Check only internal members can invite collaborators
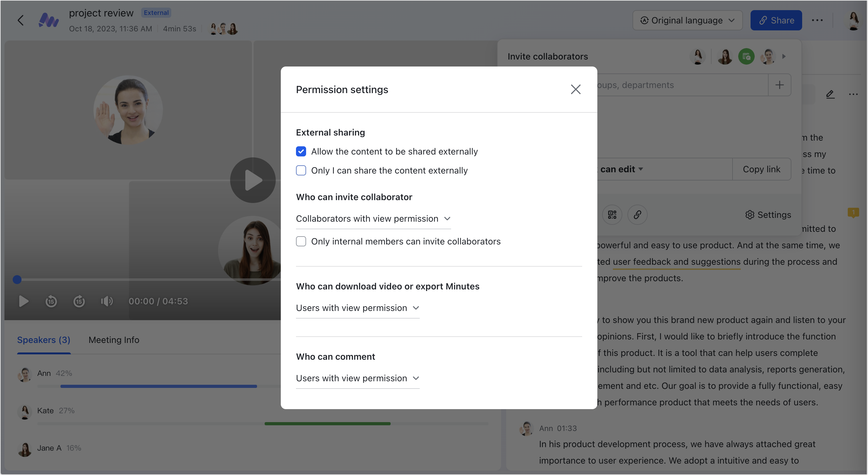This screenshot has width=868, height=475. point(301,241)
